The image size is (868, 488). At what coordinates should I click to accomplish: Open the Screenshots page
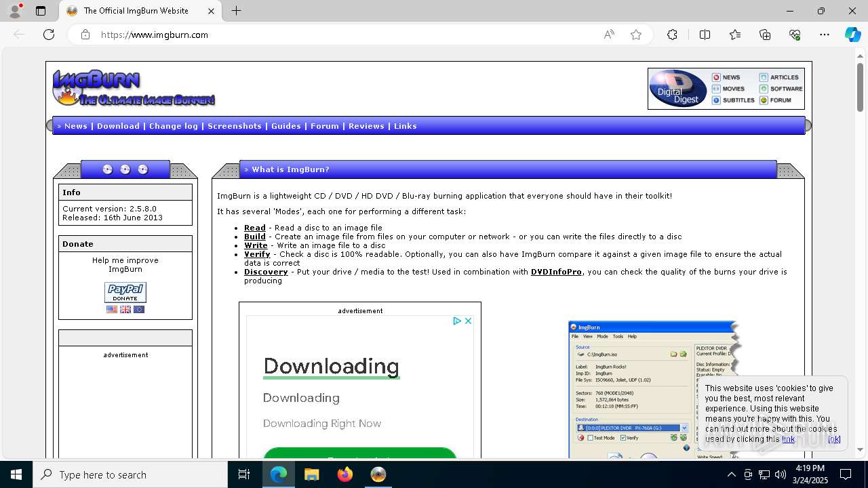click(235, 126)
